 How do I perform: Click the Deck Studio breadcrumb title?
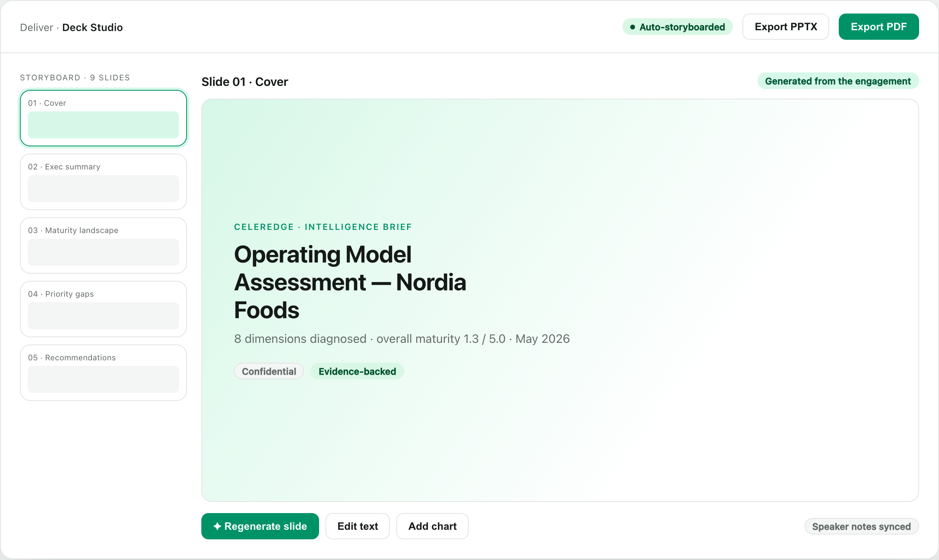point(92,27)
